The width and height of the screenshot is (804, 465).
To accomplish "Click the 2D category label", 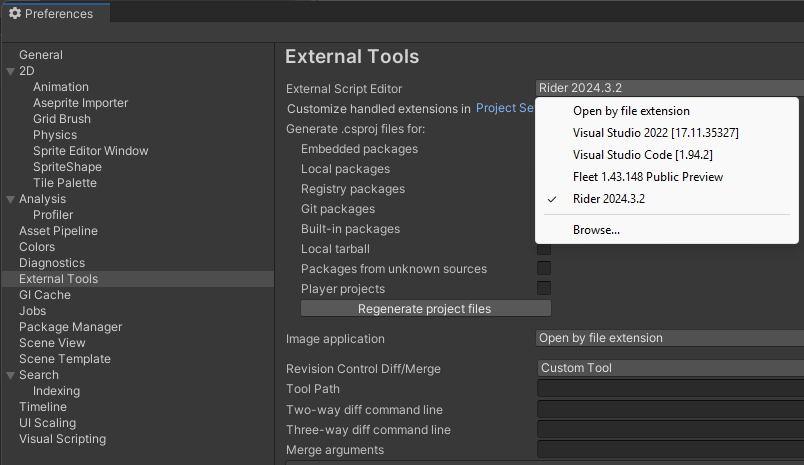I will click(27, 71).
